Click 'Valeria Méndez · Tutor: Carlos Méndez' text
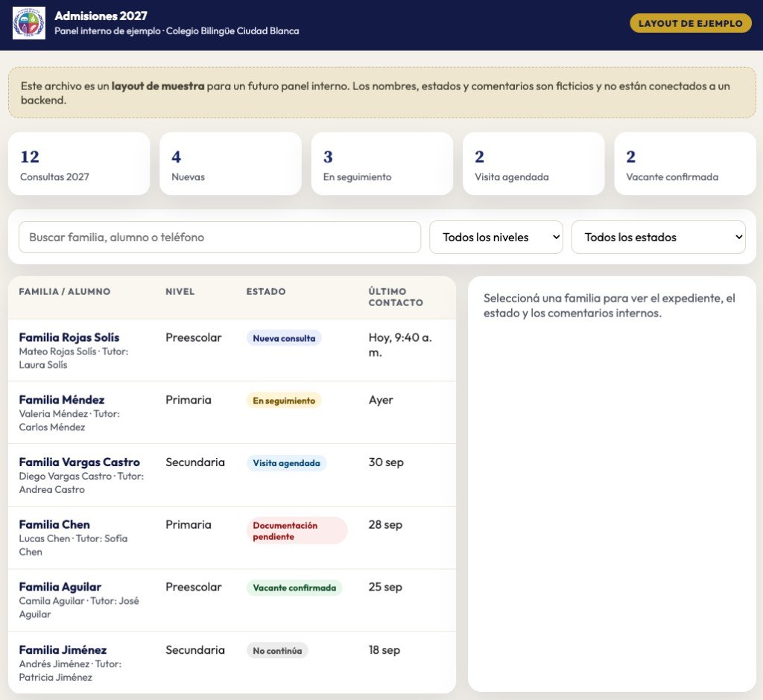763x700 pixels. click(x=69, y=420)
